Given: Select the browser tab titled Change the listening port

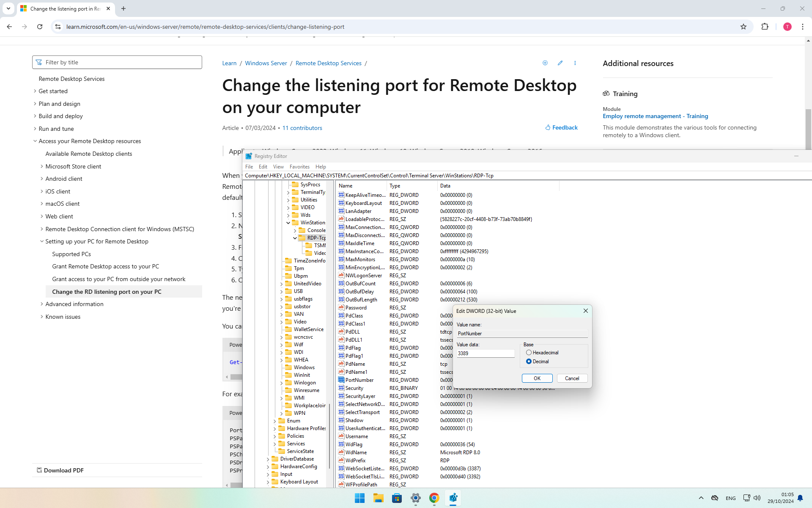Looking at the screenshot, I should (x=66, y=8).
